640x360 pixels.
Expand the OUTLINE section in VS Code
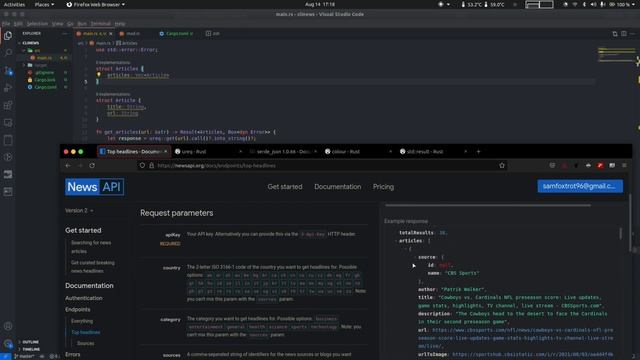click(29, 342)
